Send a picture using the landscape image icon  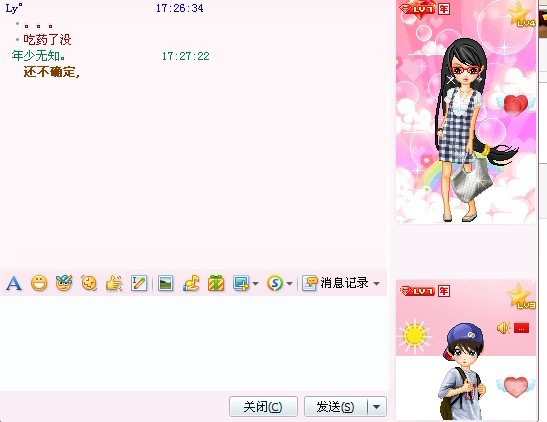click(165, 283)
